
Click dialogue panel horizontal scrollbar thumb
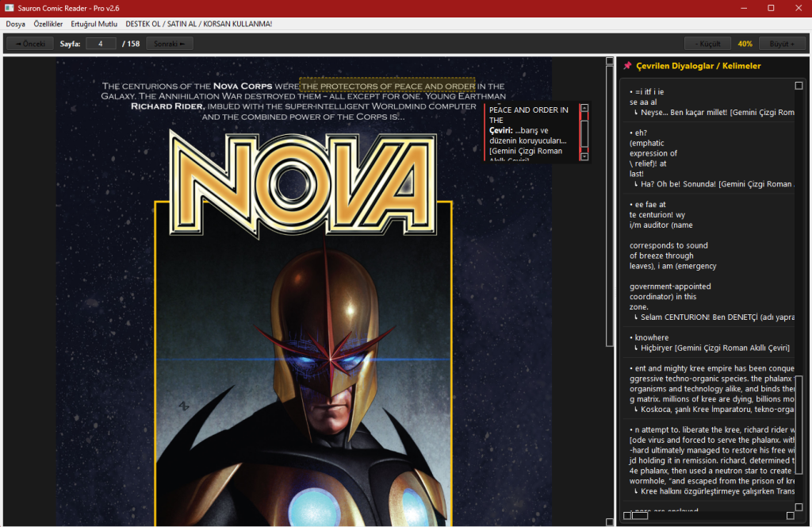tap(640, 516)
